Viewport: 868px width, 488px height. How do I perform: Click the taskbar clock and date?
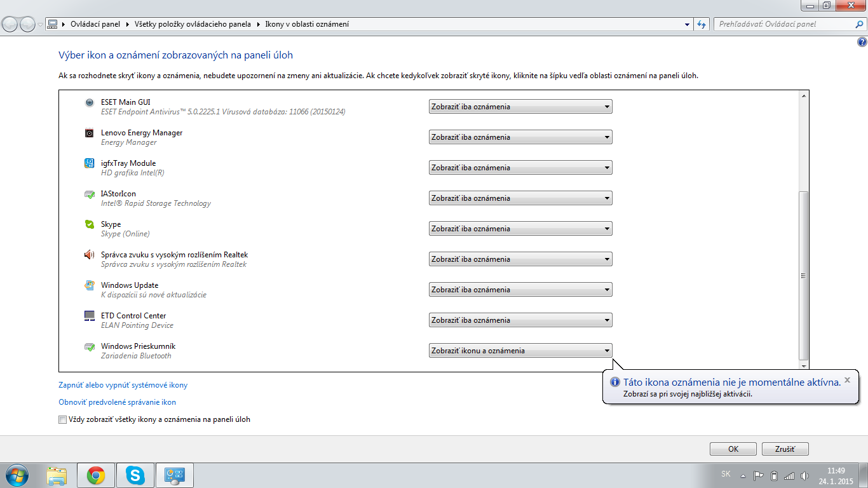pyautogui.click(x=836, y=476)
